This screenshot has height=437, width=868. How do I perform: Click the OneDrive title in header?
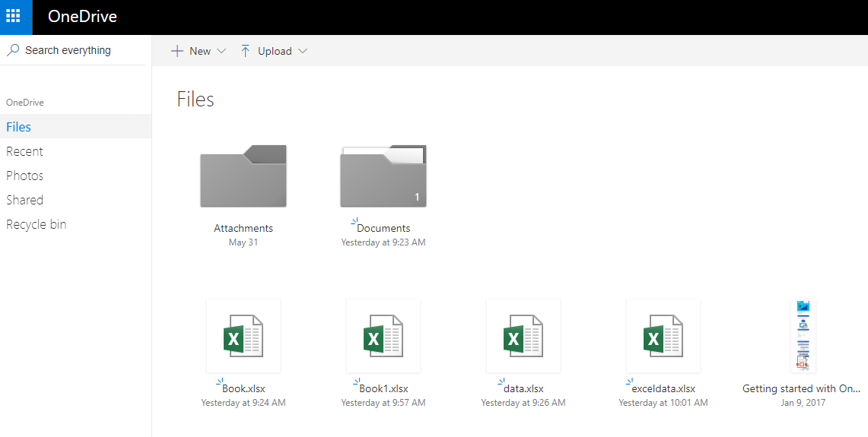pyautogui.click(x=82, y=17)
